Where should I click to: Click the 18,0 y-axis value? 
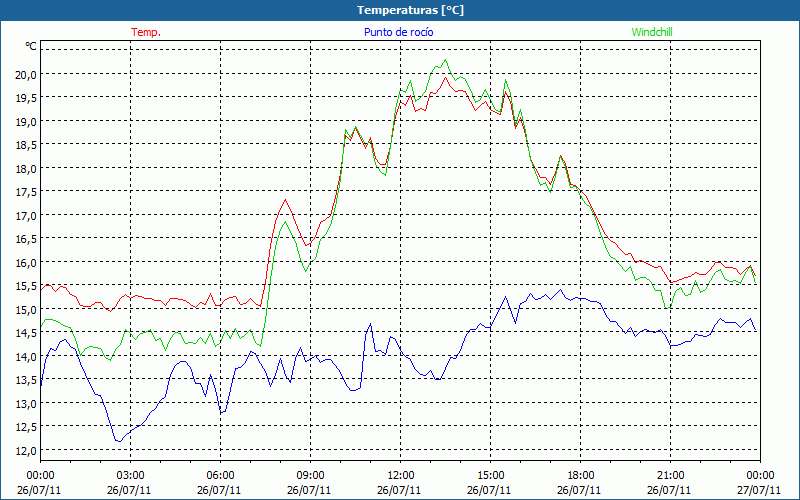pyautogui.click(x=26, y=168)
